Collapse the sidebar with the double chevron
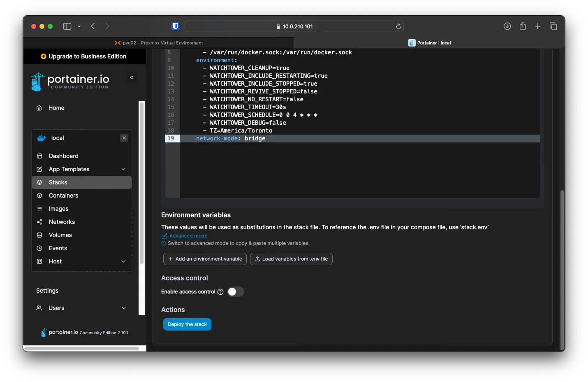 point(132,77)
